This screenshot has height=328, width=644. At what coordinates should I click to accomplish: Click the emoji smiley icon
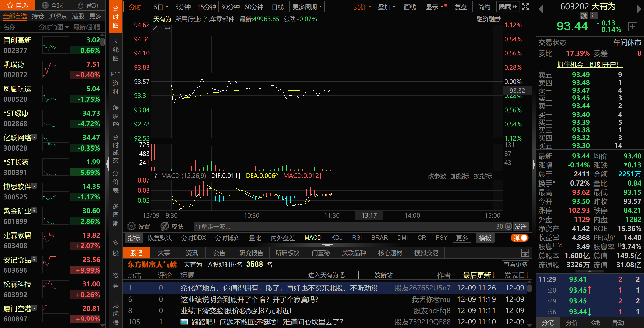coord(509,226)
